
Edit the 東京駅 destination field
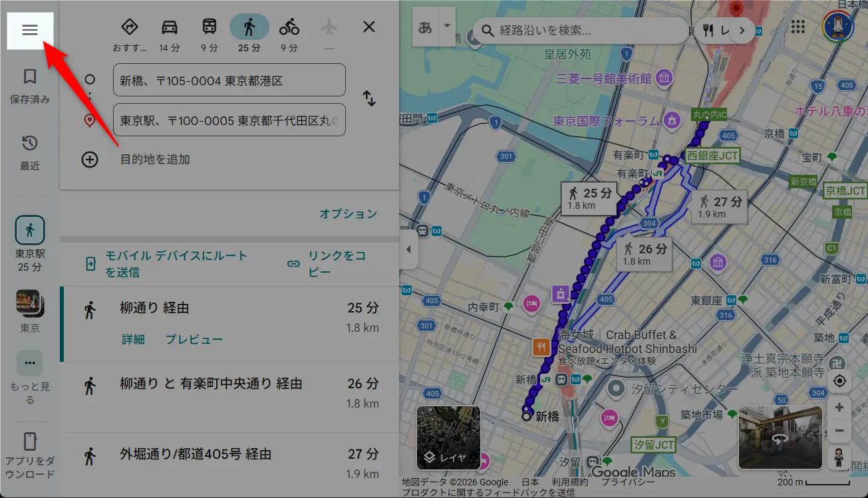229,120
